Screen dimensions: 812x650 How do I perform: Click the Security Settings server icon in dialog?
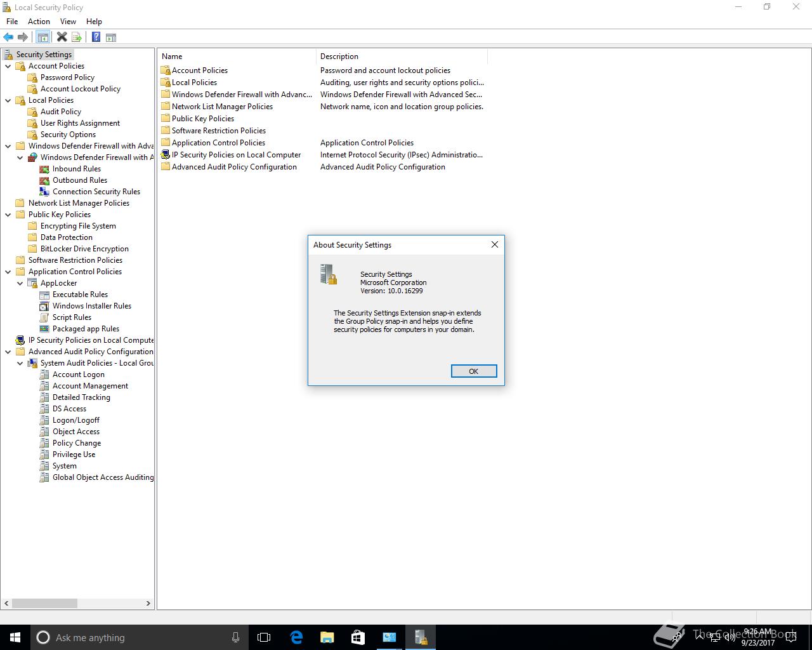pyautogui.click(x=328, y=274)
